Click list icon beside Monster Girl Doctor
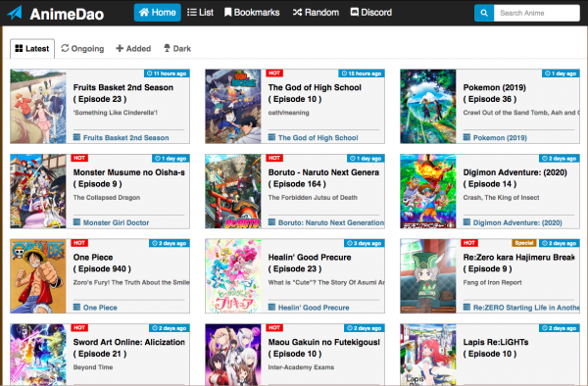 pyautogui.click(x=76, y=222)
